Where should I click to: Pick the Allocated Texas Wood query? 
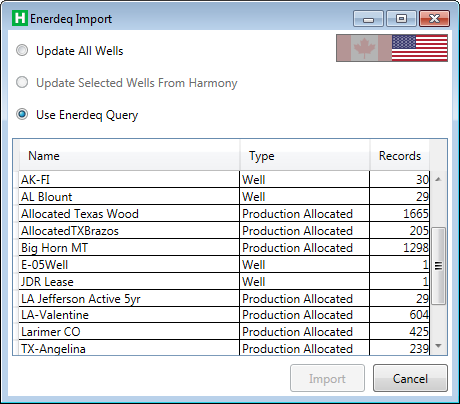pyautogui.click(x=224, y=213)
